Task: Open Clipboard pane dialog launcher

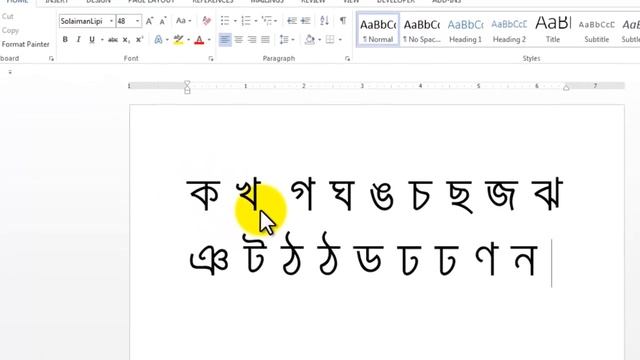Action: coord(51,59)
